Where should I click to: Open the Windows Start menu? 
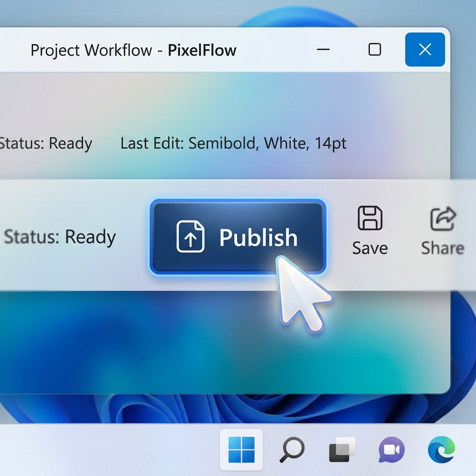click(241, 449)
